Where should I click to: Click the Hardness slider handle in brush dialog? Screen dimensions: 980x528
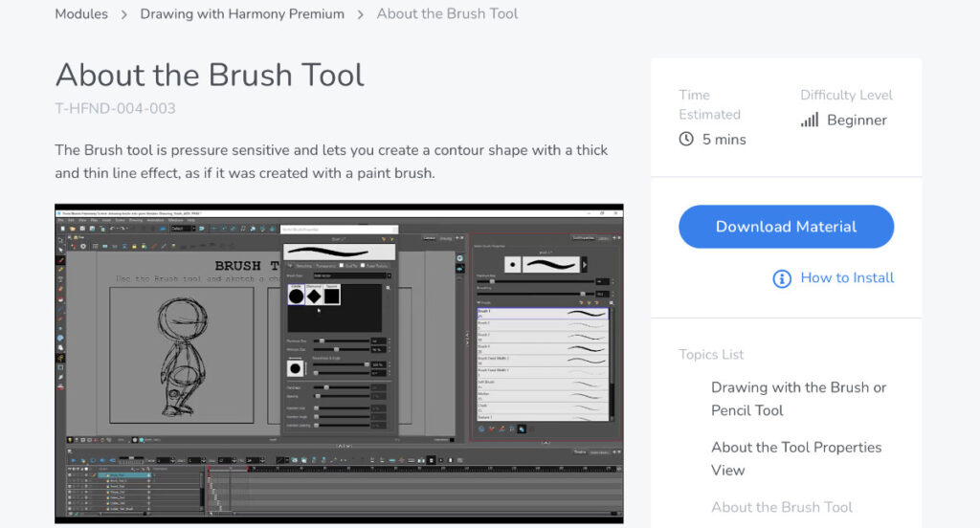click(326, 387)
